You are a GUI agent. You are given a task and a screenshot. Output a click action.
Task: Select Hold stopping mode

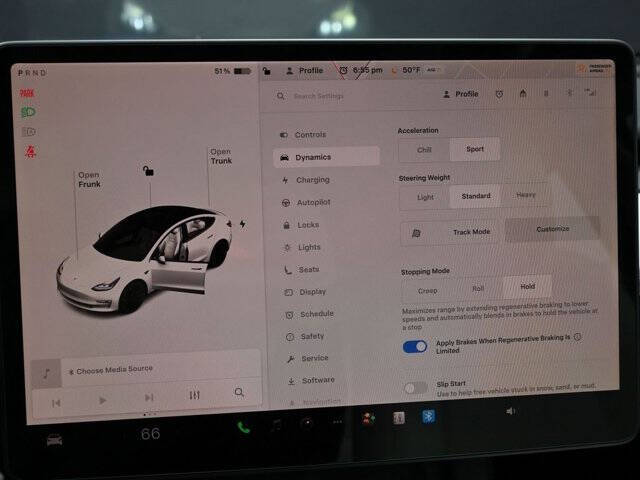[527, 287]
